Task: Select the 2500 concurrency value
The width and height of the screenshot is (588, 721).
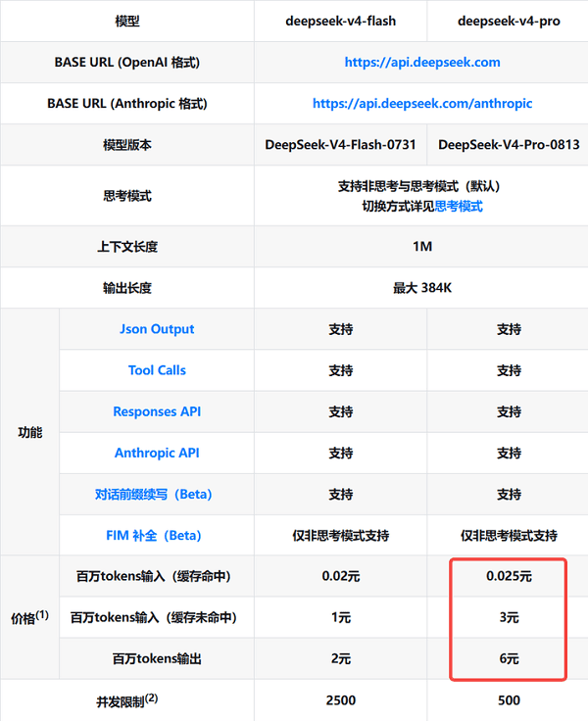Action: click(x=340, y=700)
